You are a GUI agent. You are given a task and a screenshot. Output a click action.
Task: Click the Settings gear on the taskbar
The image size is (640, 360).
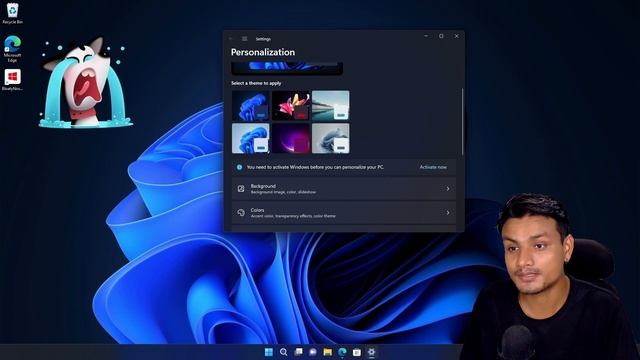(371, 352)
